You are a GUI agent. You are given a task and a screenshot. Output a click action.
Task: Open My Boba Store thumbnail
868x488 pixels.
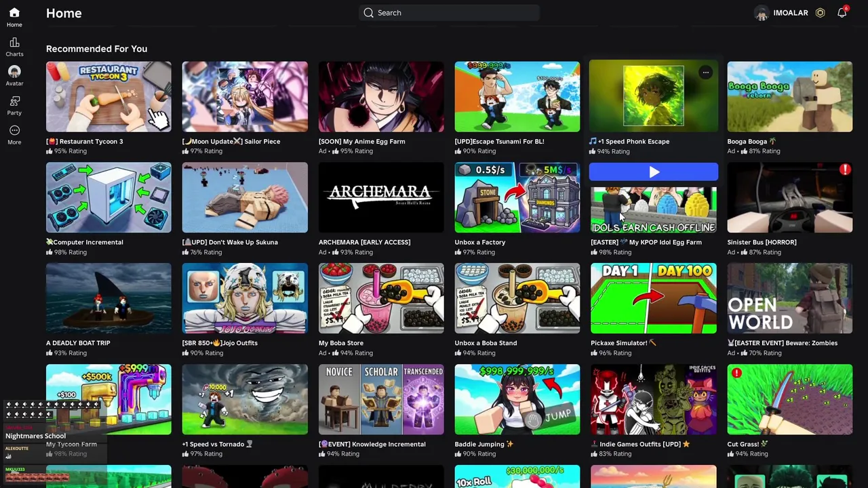pos(381,298)
